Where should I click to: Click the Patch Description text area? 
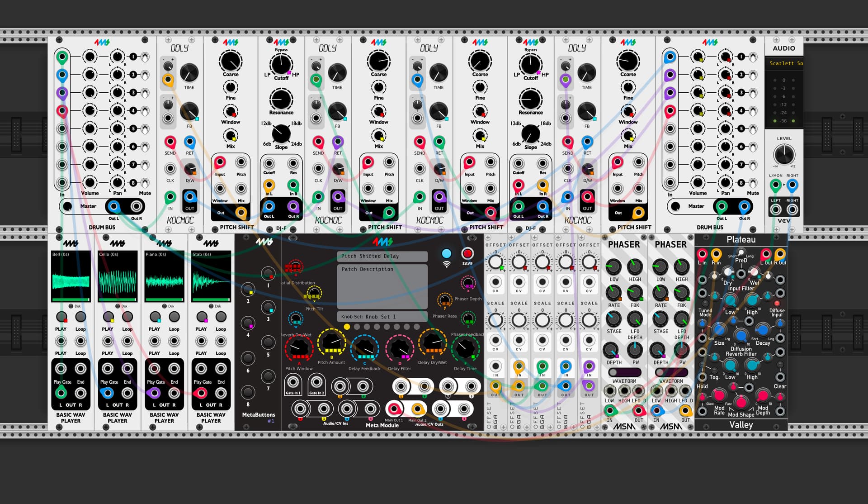382,287
